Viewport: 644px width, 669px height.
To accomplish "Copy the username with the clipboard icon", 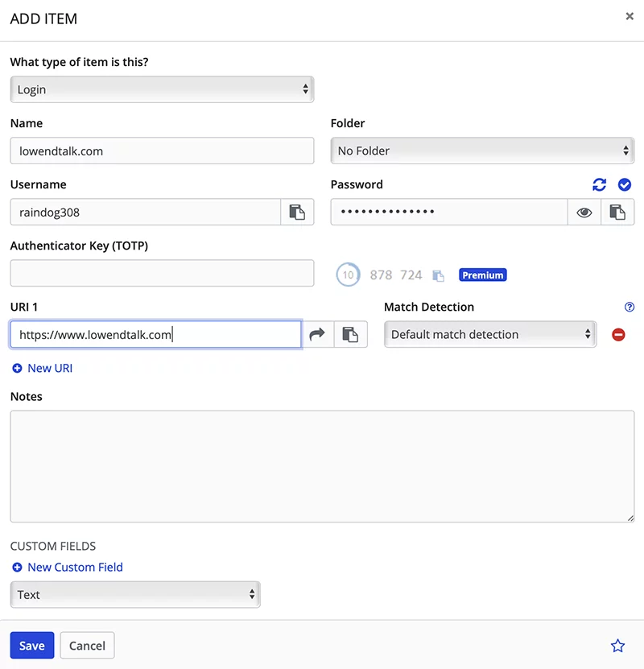I will [x=297, y=212].
